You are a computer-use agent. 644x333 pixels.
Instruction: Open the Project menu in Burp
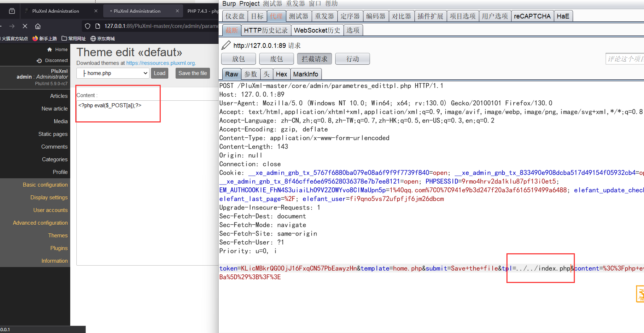249,4
